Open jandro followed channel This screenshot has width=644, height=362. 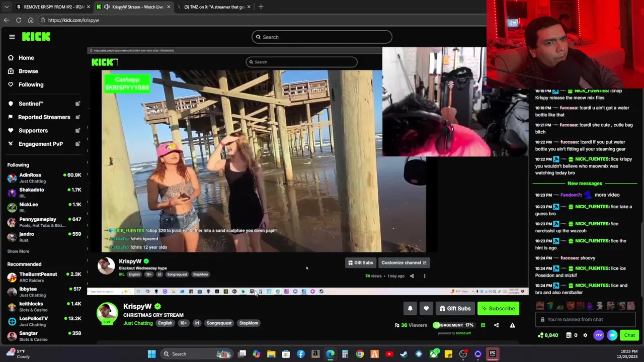pyautogui.click(x=44, y=237)
